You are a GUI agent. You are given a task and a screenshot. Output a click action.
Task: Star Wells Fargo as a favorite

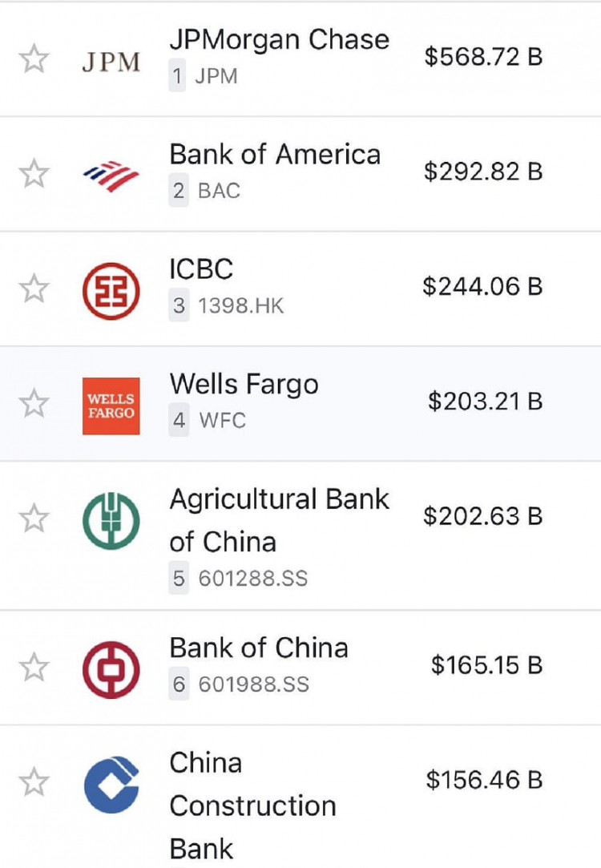[34, 403]
